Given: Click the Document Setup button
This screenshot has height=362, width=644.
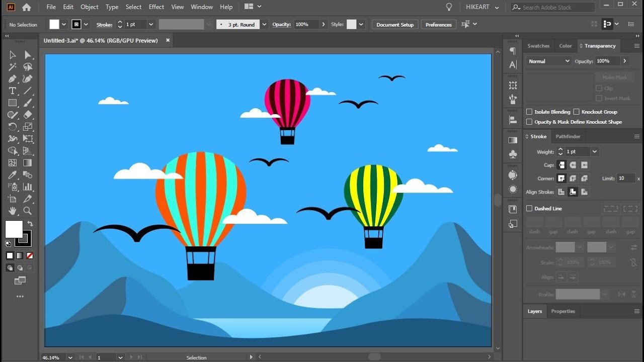Looking at the screenshot, I should coord(395,25).
